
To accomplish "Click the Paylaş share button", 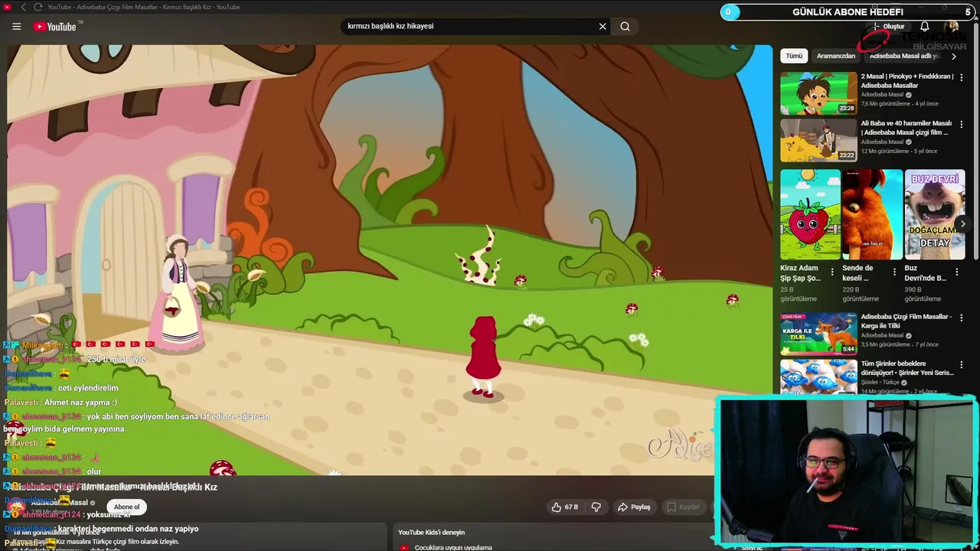I will (634, 507).
